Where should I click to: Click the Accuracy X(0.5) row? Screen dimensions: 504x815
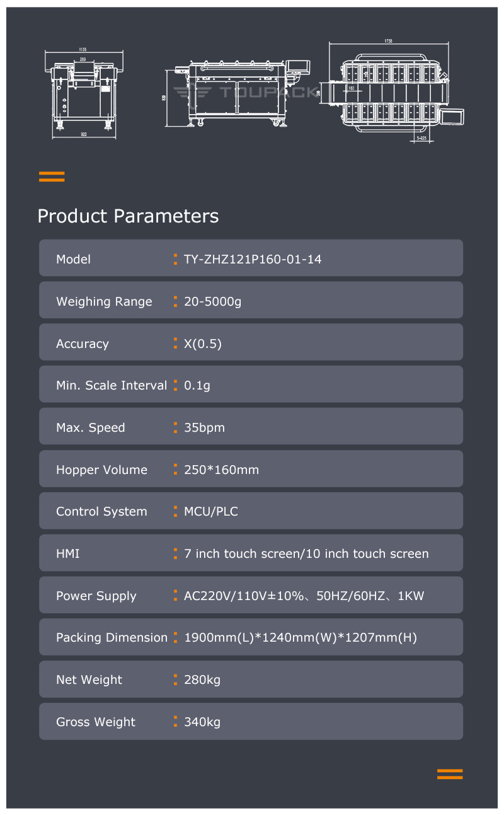(x=251, y=342)
